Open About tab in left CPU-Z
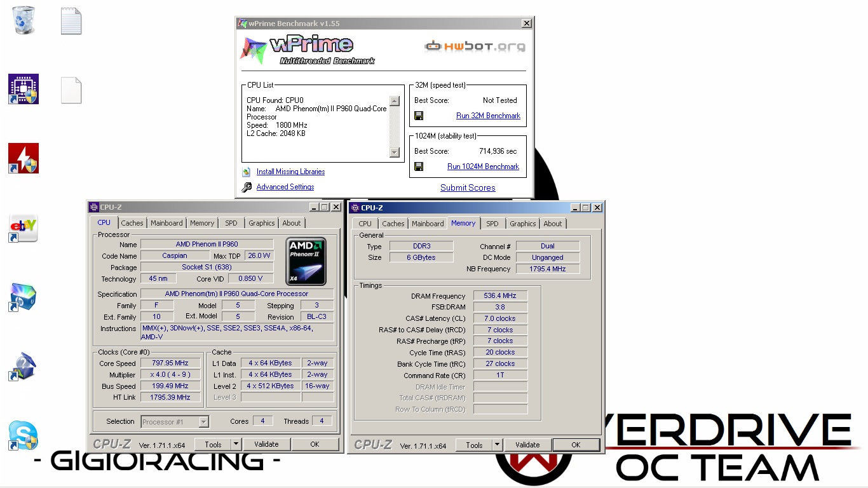The height and width of the screenshot is (488, 868). pos(292,223)
